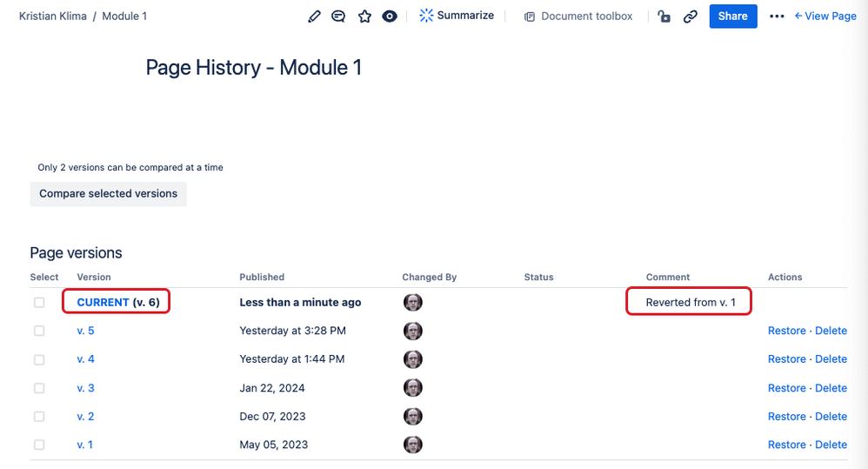Delete version v. 4
868x469 pixels.
click(x=831, y=358)
